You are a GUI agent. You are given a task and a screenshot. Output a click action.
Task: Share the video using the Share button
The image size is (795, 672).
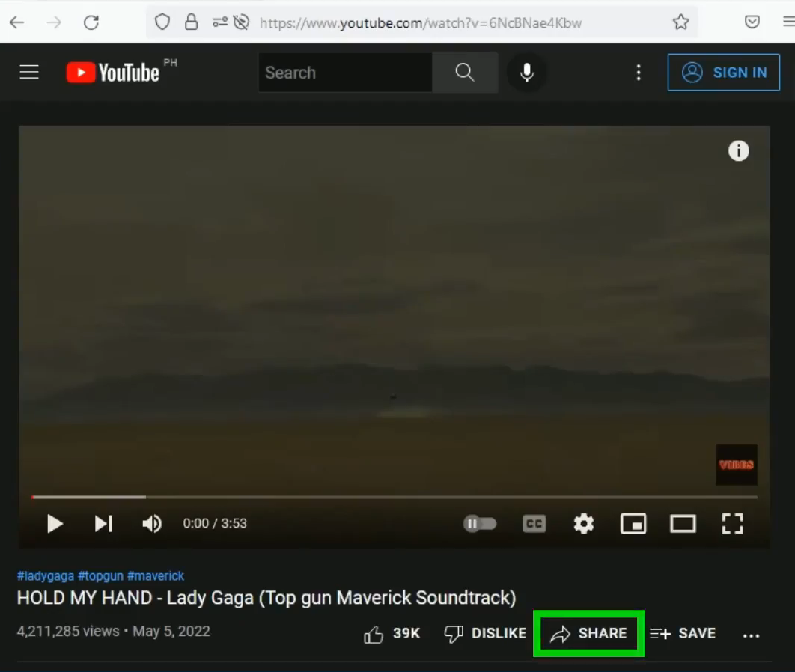[588, 633]
